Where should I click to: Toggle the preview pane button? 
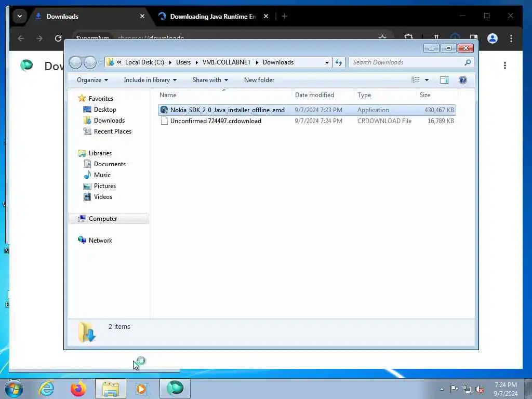[x=444, y=80]
